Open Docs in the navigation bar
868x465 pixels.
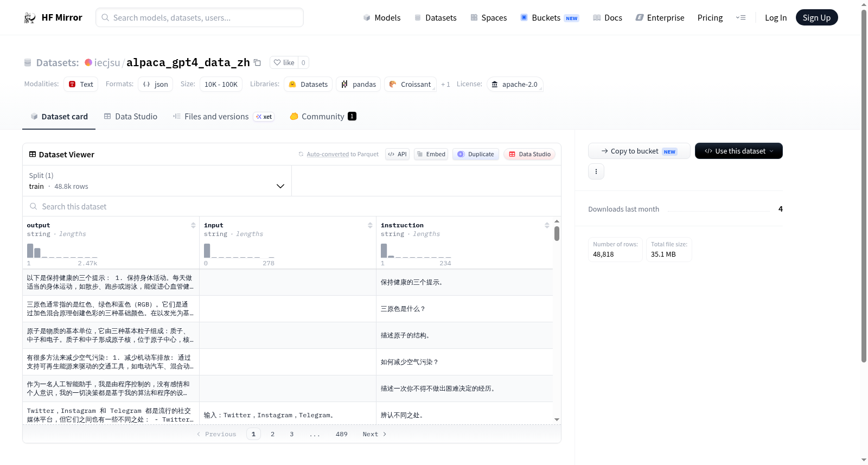pos(607,18)
